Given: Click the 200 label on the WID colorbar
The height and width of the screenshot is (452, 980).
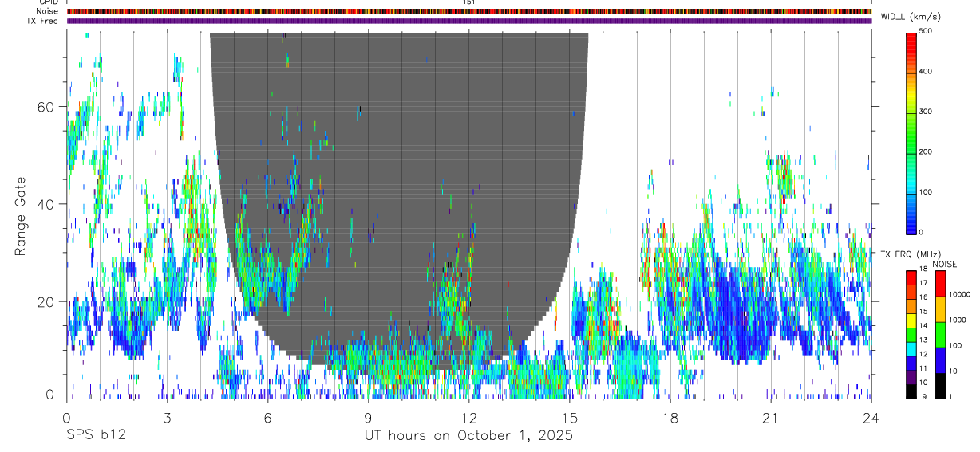Looking at the screenshot, I should tap(926, 152).
